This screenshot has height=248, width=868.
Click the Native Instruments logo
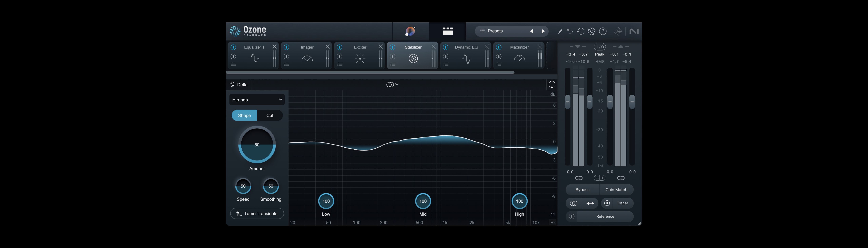click(634, 31)
